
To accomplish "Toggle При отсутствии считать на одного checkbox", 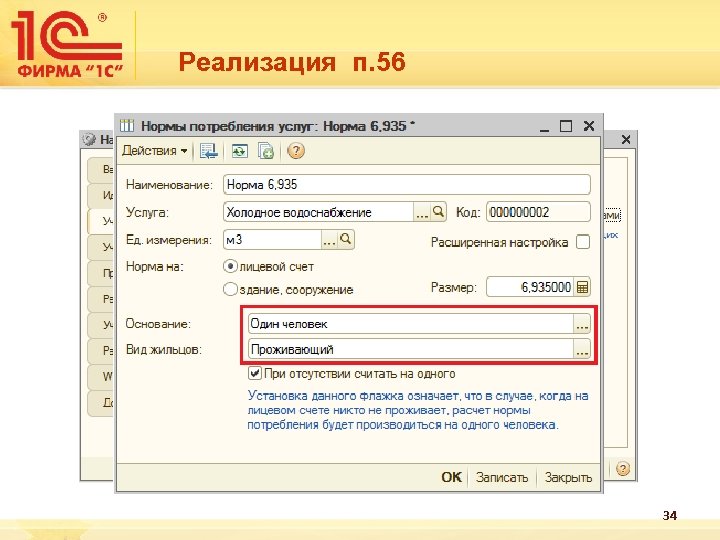I will pyautogui.click(x=254, y=373).
